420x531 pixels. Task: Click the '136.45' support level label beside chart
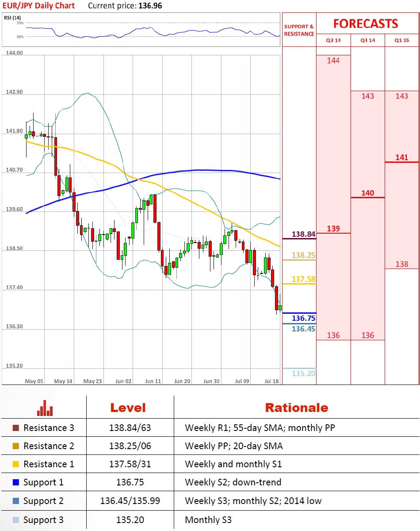coord(304,328)
